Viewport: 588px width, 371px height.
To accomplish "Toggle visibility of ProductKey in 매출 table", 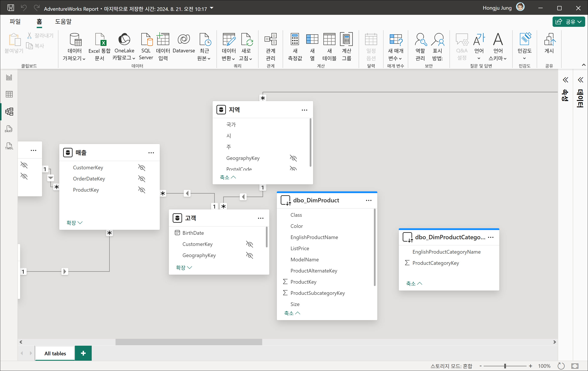I will click(142, 190).
